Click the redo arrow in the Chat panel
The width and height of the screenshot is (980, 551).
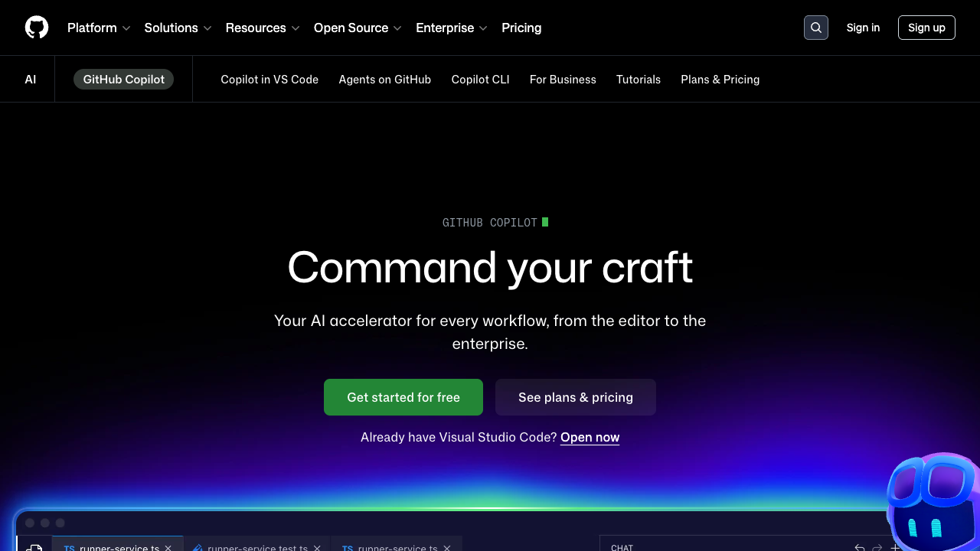(877, 548)
